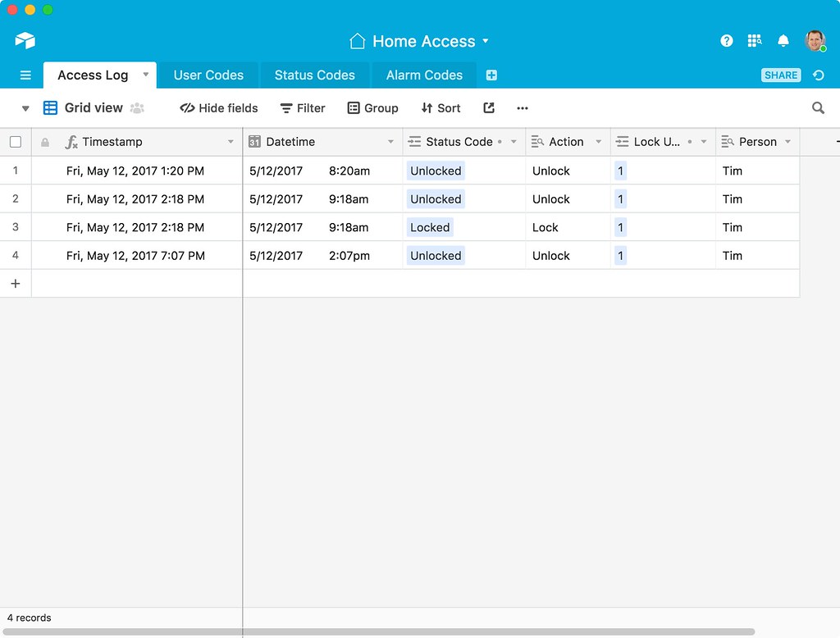Select the 2:07pm Datetime cell

(x=322, y=256)
